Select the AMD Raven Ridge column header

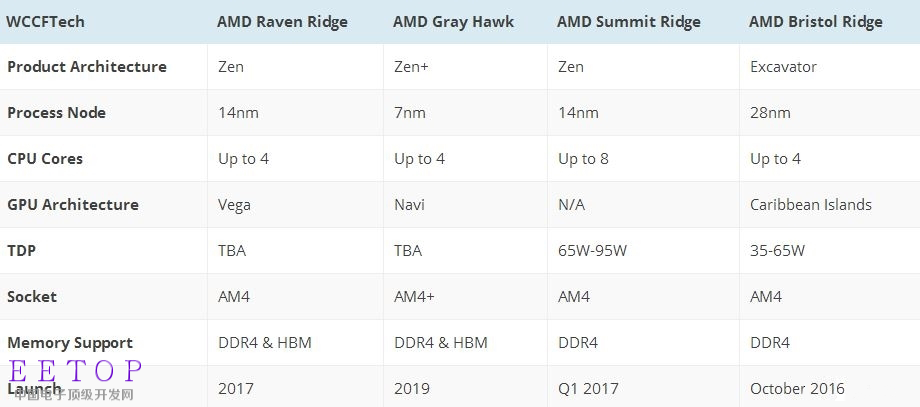(x=282, y=22)
